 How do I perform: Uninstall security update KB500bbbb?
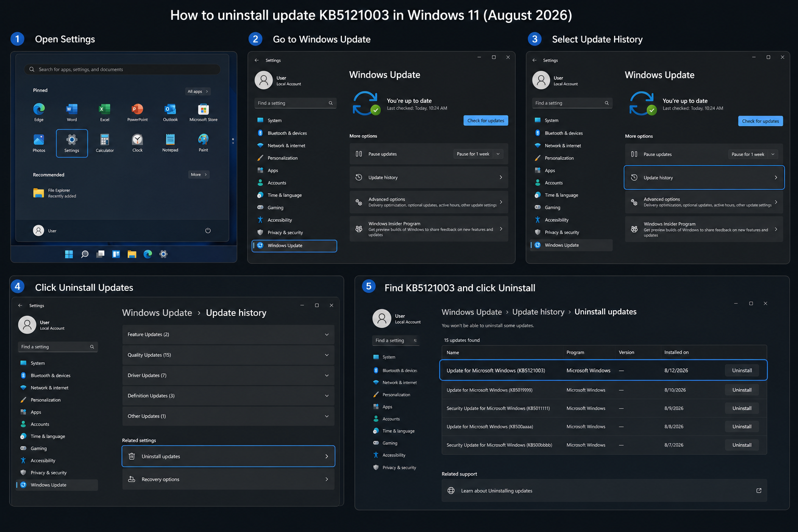pos(742,445)
